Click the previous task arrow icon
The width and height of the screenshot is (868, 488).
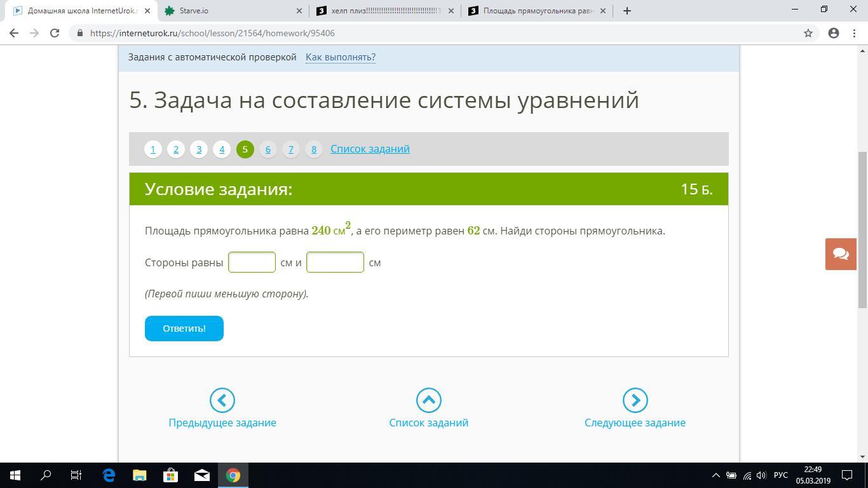click(222, 400)
